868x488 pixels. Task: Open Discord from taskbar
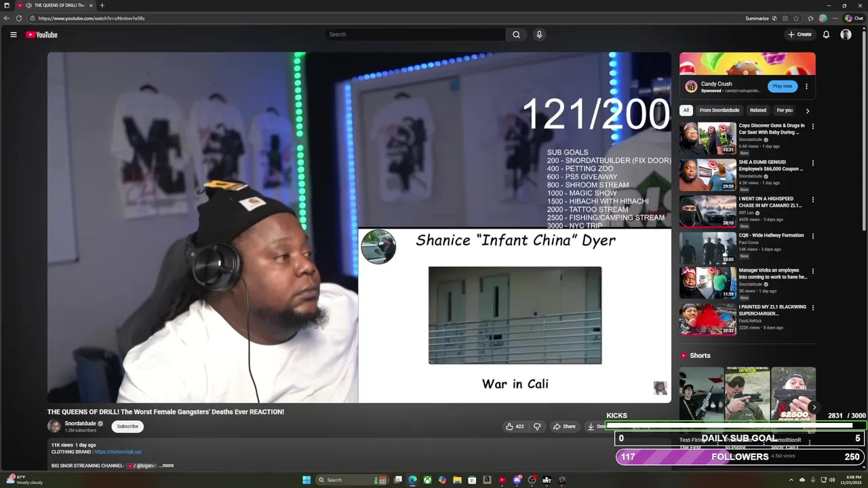click(517, 480)
